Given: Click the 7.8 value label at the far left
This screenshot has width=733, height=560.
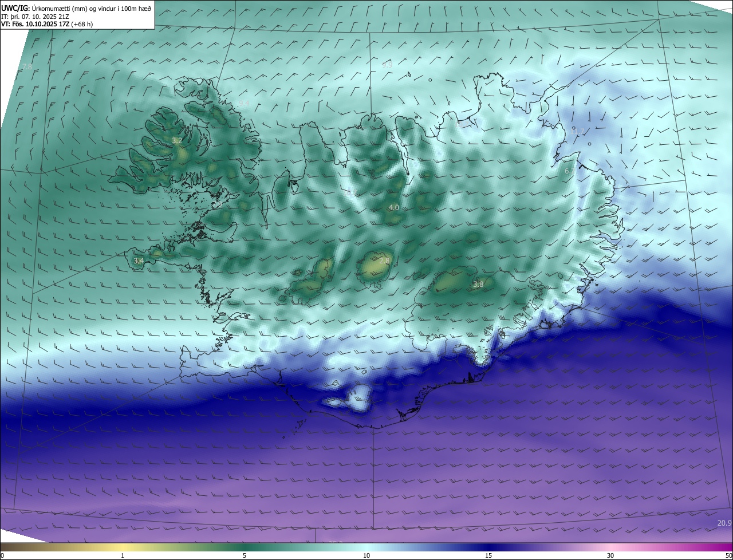Looking at the screenshot, I should click(x=27, y=67).
